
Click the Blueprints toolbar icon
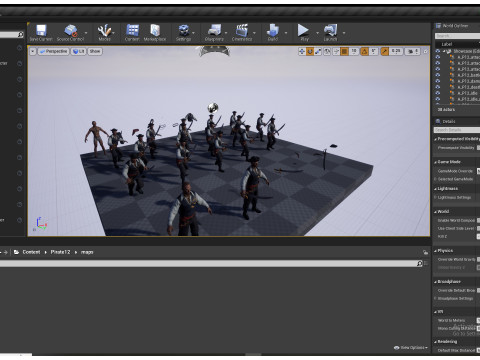pyautogui.click(x=214, y=30)
